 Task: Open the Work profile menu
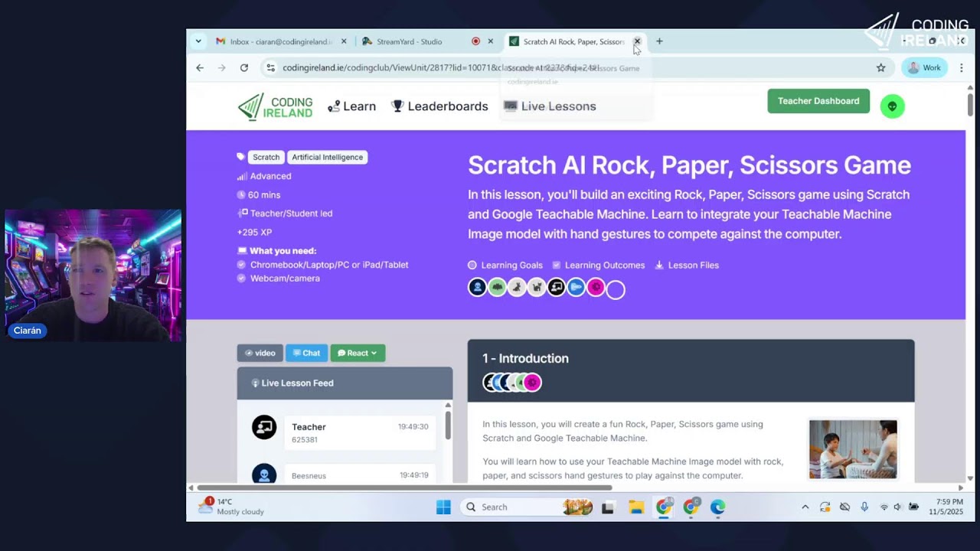tap(924, 67)
